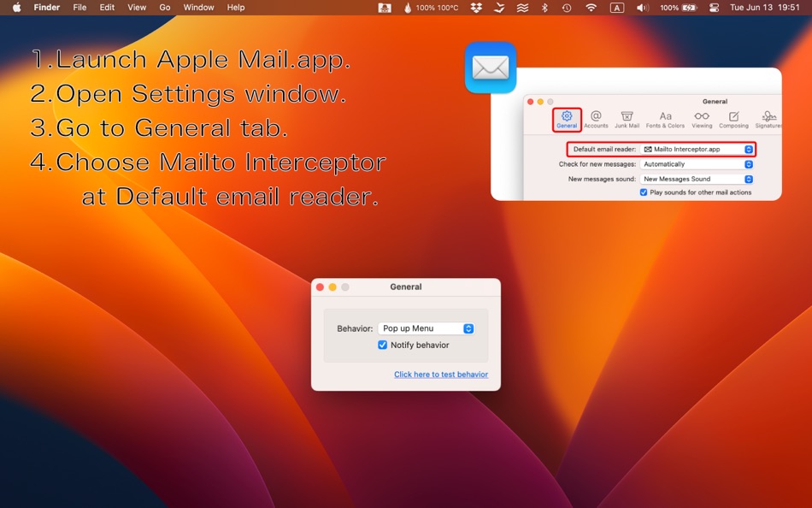812x508 pixels.
Task: Open the Go menu
Action: click(165, 7)
